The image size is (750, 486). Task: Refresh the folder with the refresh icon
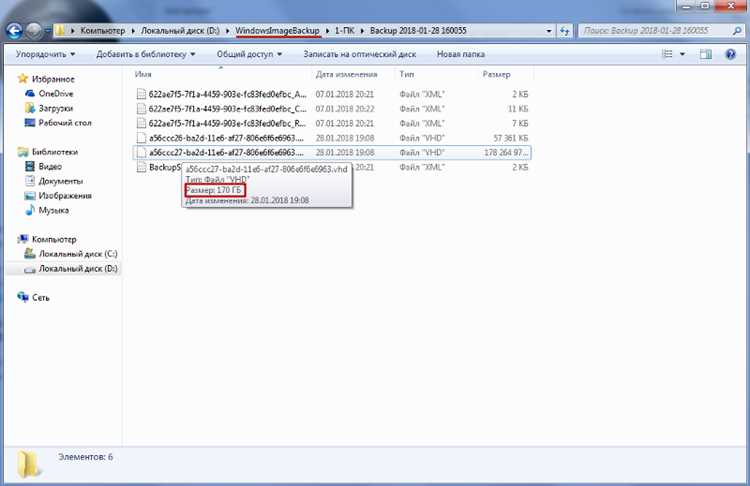[564, 31]
